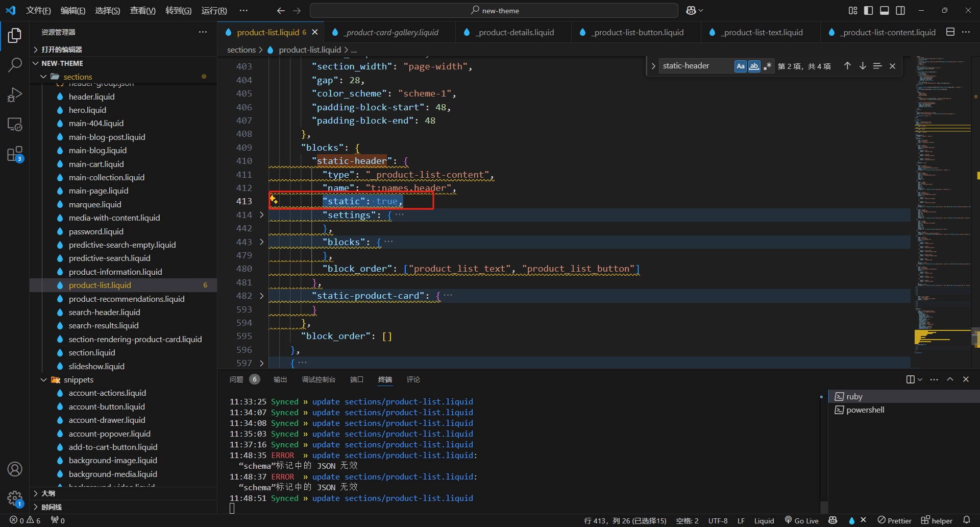Start Go Live server from status bar
Viewport: 980px width, 527px height.
coord(801,520)
